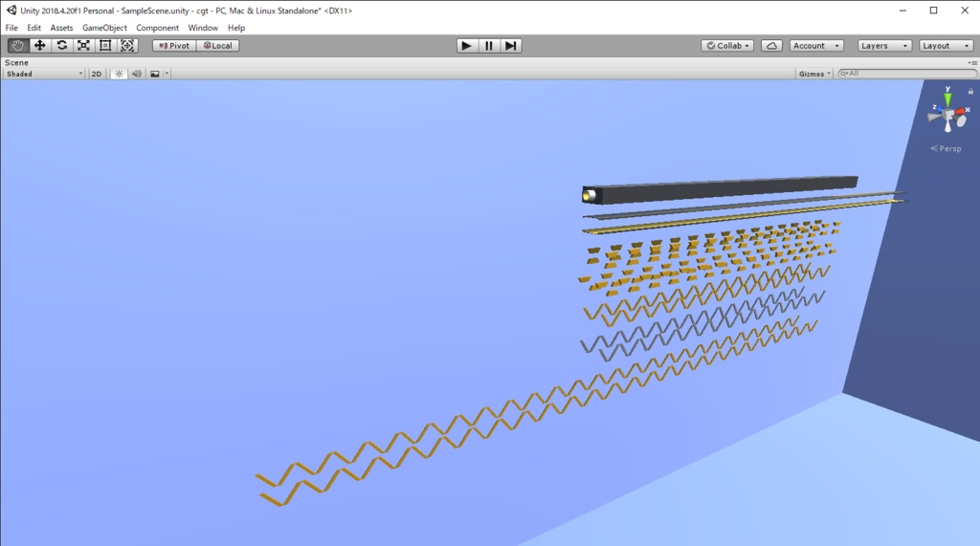The height and width of the screenshot is (546, 980).
Task: Select the Scale tool
Action: 84,46
